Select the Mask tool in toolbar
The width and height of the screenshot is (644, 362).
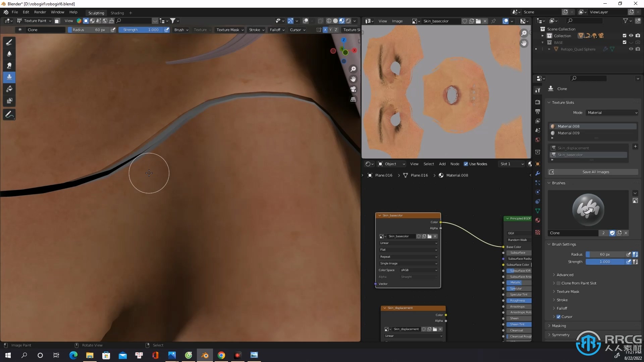coord(9,101)
